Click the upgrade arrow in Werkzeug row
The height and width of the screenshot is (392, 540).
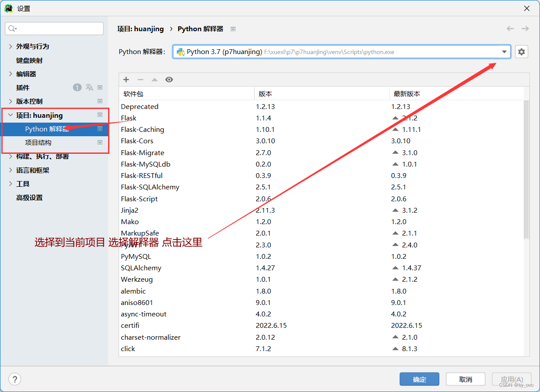(x=395, y=279)
